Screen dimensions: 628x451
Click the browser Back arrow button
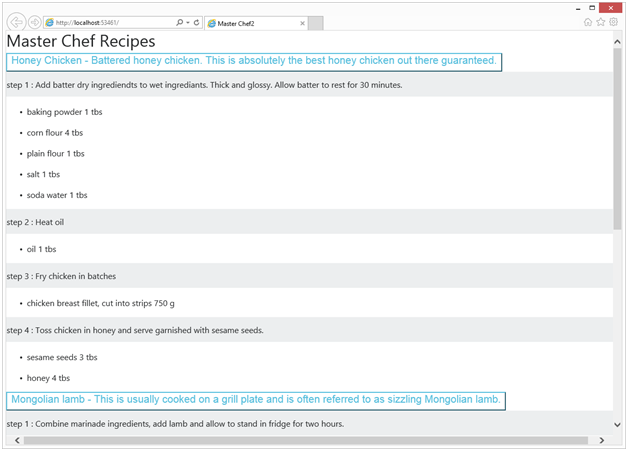(16, 22)
